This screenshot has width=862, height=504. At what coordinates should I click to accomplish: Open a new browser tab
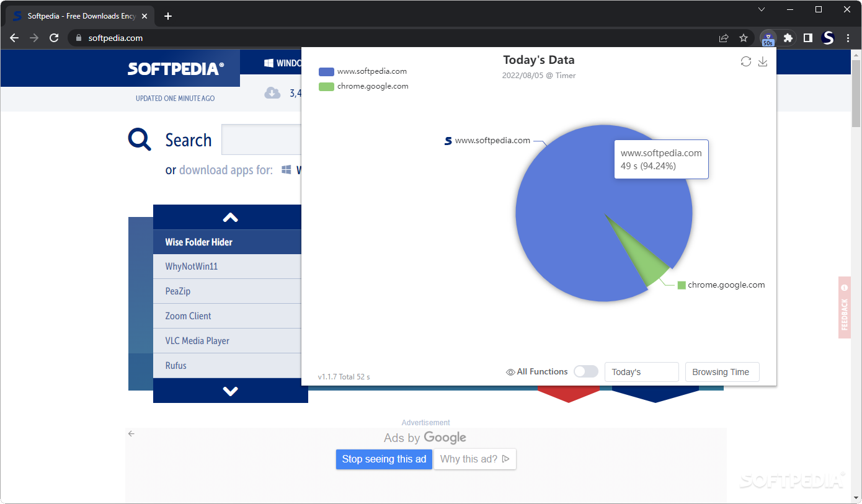pyautogui.click(x=167, y=16)
